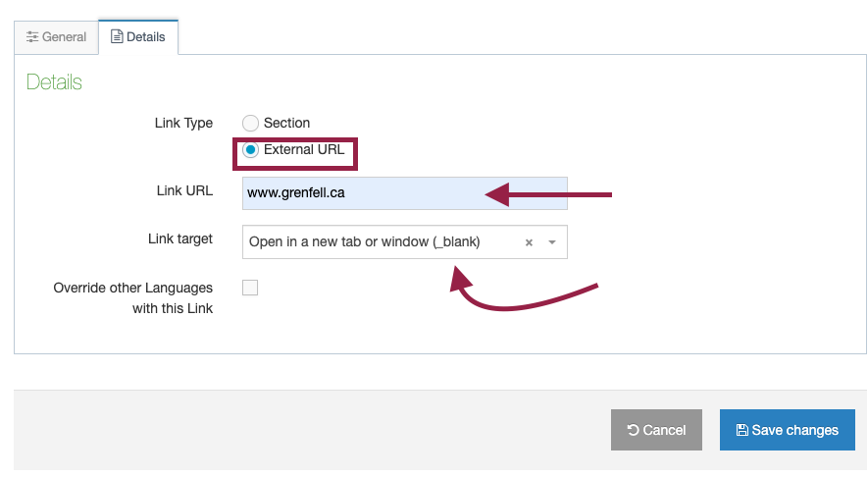Expand Link target dropdown arrow

coord(552,242)
